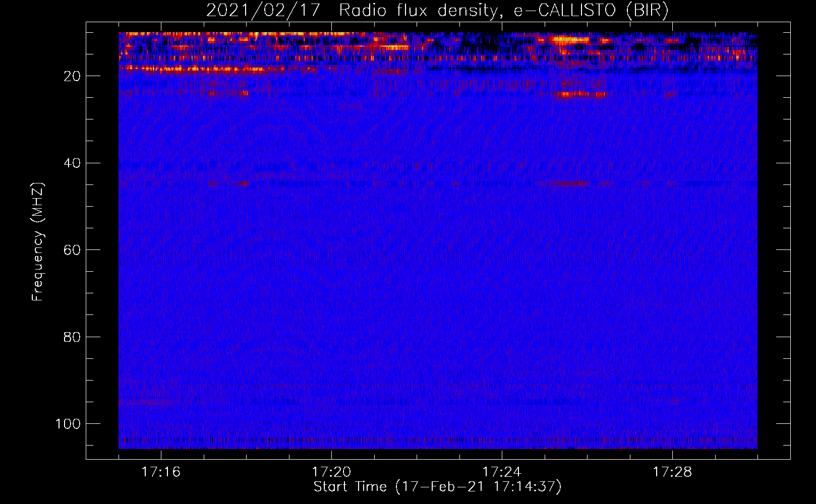Click the plot title '2021/02/17 Radio flux density'

438,11
